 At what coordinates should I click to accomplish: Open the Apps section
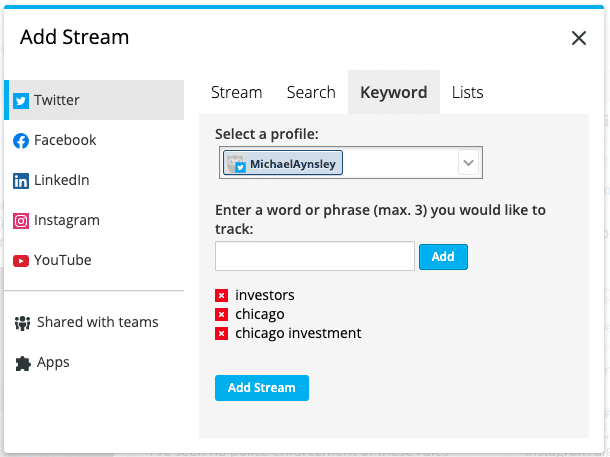(94, 362)
